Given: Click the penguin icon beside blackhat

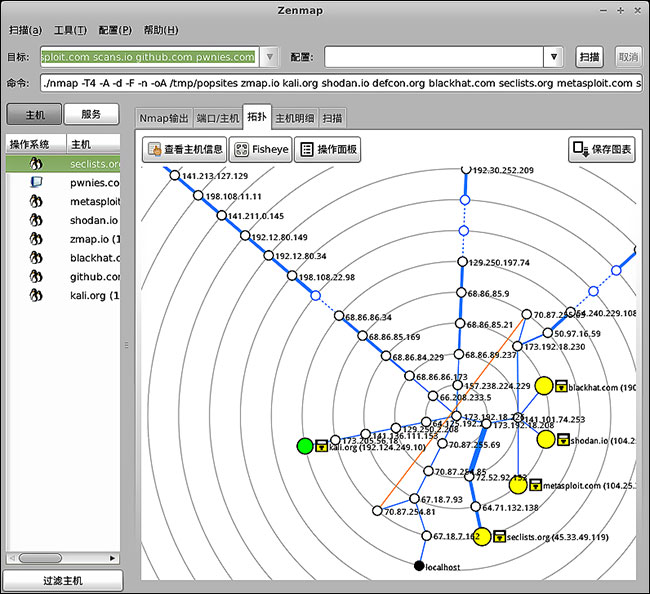Looking at the screenshot, I should point(36,258).
